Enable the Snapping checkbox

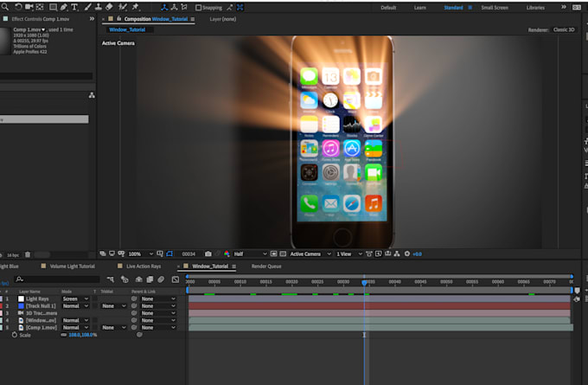click(198, 8)
